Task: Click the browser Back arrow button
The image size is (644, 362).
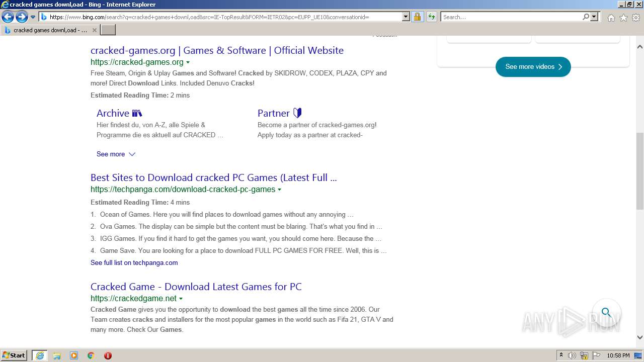Action: click(8, 17)
